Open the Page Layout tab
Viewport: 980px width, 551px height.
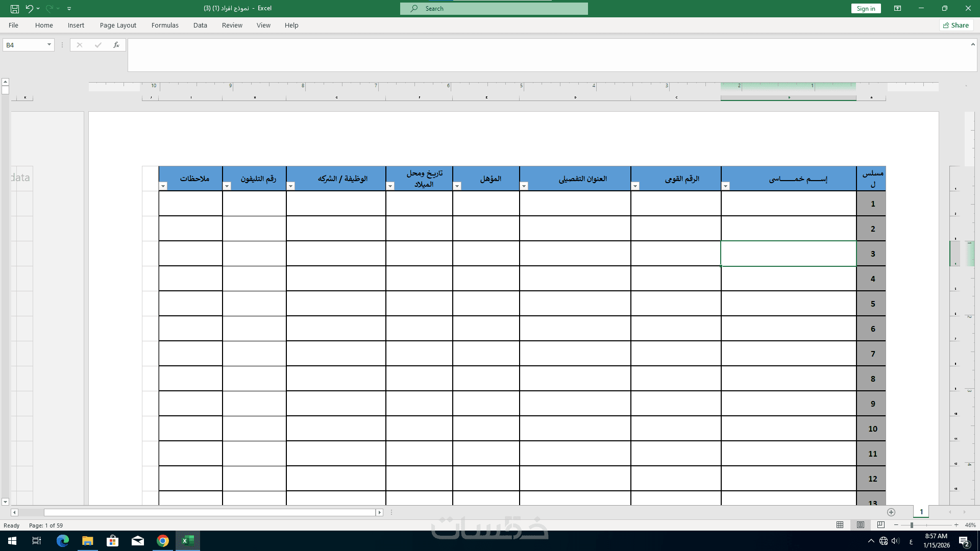(x=118, y=25)
